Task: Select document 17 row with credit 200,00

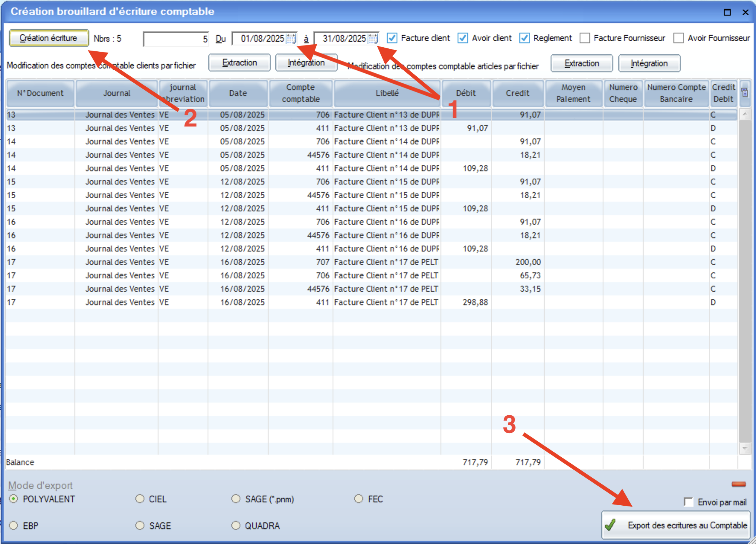Action: pos(371,262)
